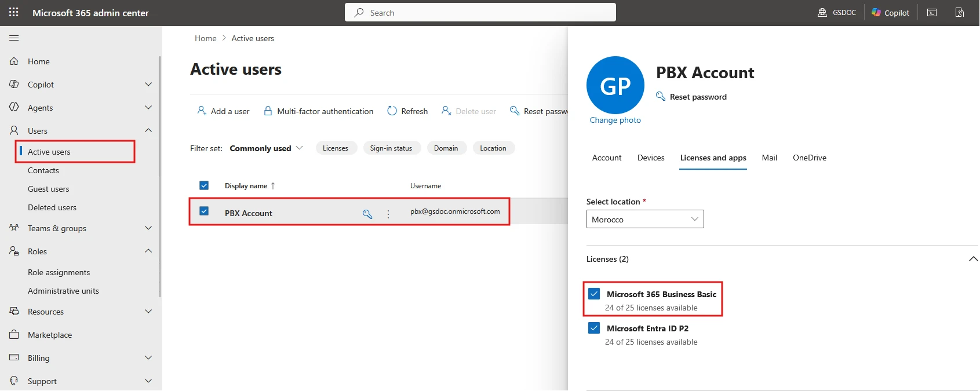Click the Delete user command
The height and width of the screenshot is (391, 980).
(x=469, y=111)
